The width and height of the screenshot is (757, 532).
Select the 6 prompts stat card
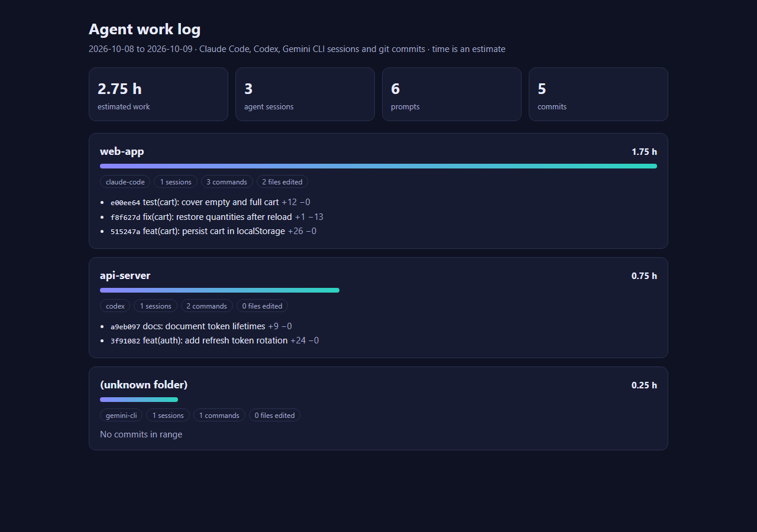tap(452, 94)
